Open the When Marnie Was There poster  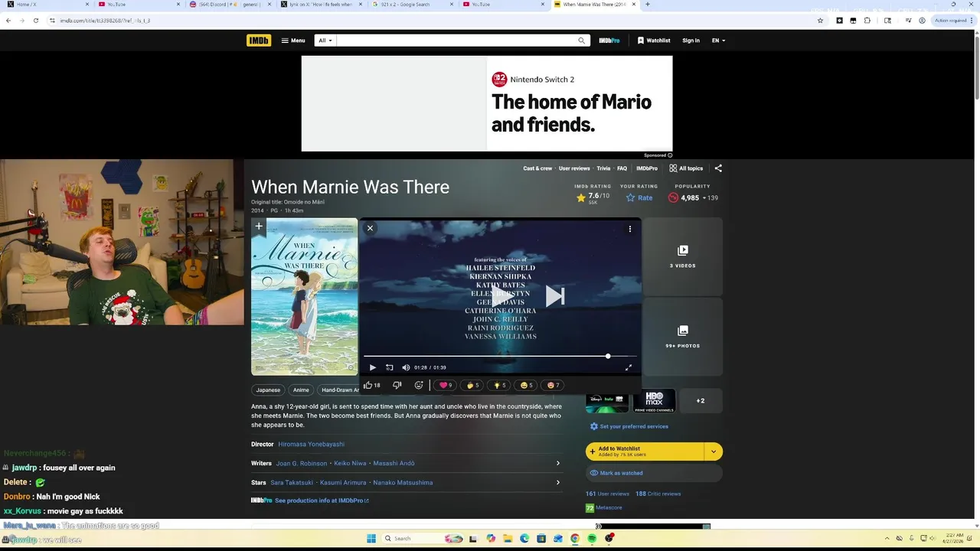point(304,297)
